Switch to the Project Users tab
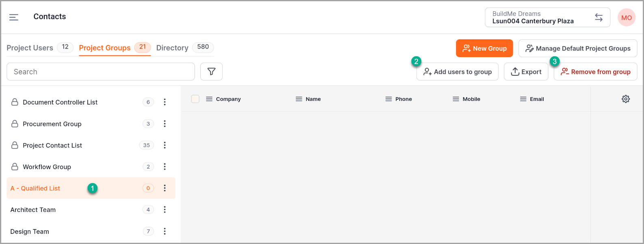Screen dimensions: 644x244 click(30, 48)
